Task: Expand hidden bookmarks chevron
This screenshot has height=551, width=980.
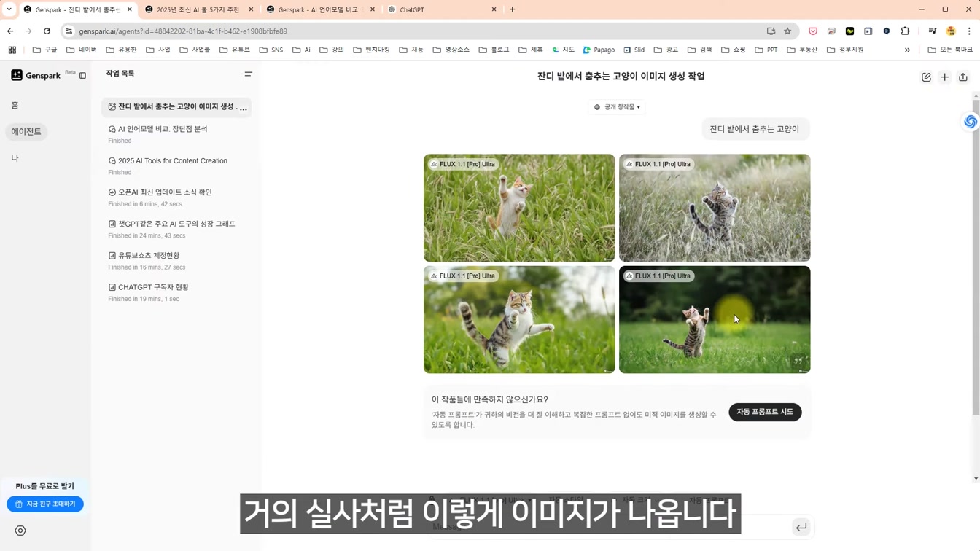Action: (x=907, y=50)
